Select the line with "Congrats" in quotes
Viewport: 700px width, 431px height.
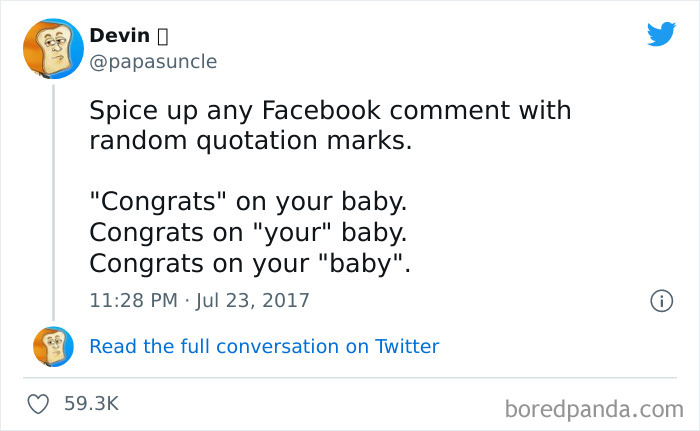coord(248,201)
